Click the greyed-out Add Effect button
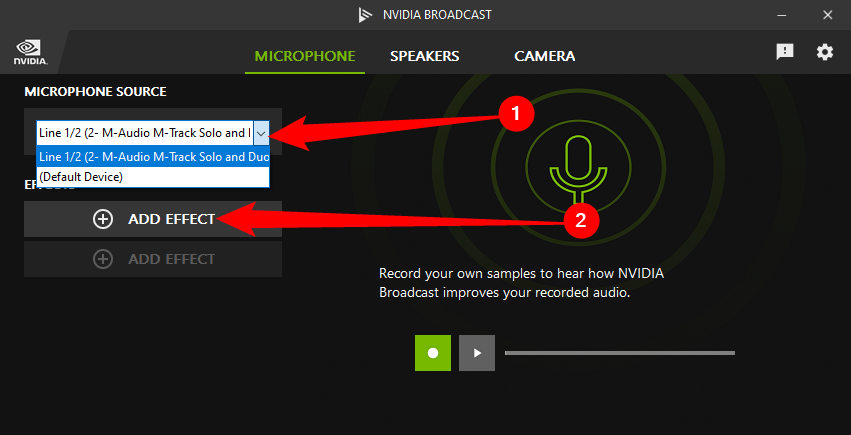This screenshot has height=435, width=851. pyautogui.click(x=153, y=259)
